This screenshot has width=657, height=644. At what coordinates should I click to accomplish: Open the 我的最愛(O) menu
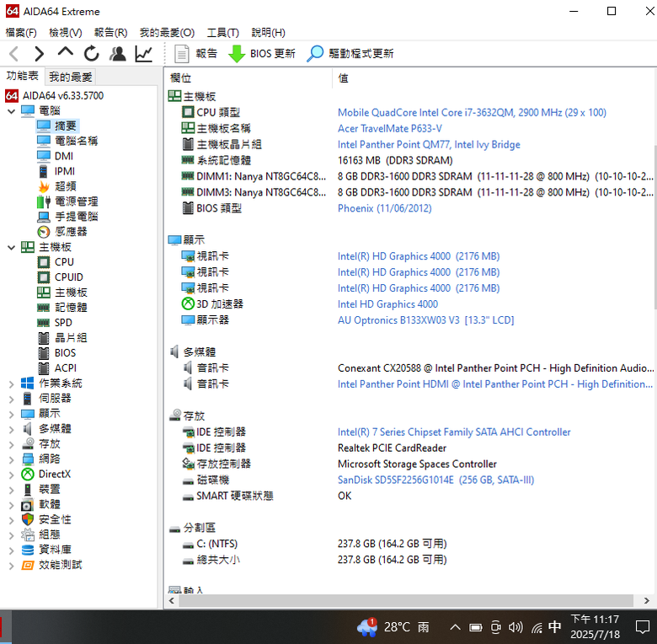tap(167, 32)
